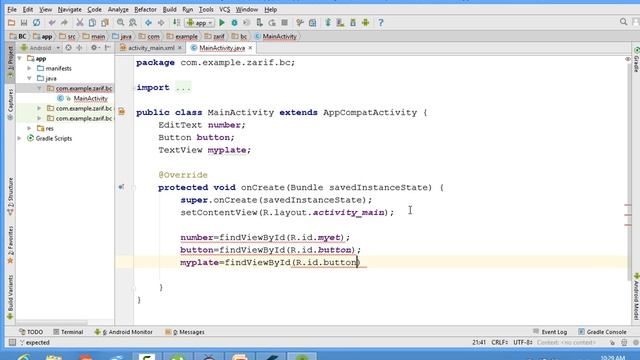This screenshot has height=360, width=640.
Task: Navigate Forward with the right arrow
Action: [x=161, y=23]
